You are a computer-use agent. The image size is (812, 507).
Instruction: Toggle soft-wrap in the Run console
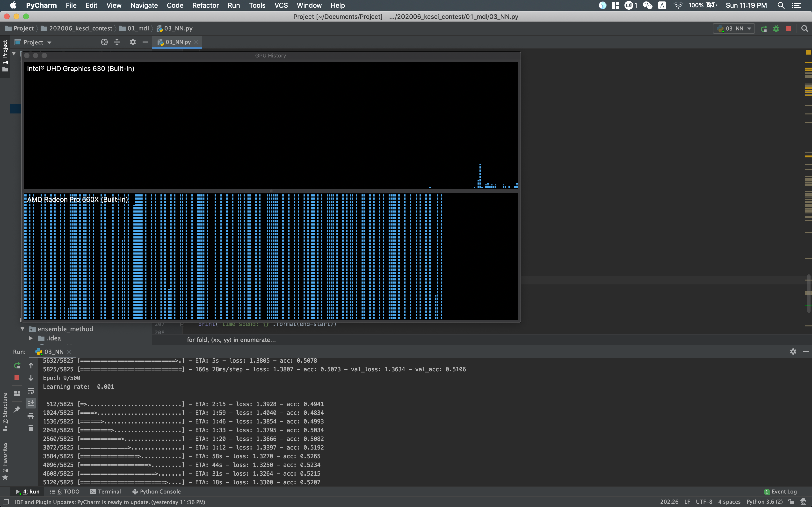[31, 391]
